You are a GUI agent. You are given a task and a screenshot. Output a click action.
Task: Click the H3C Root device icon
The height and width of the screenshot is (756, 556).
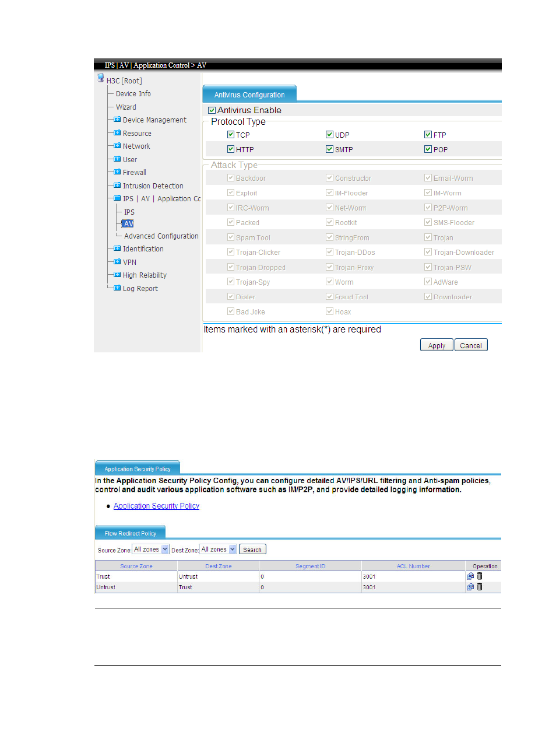click(x=100, y=78)
